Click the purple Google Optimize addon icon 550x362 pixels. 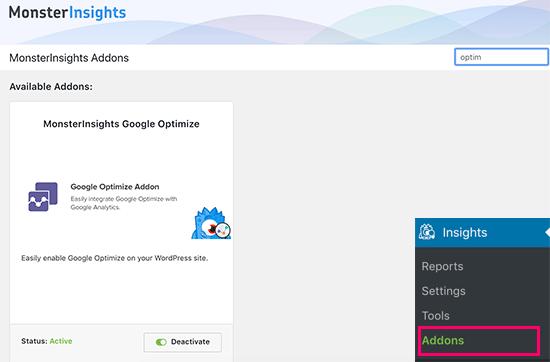coord(43,197)
